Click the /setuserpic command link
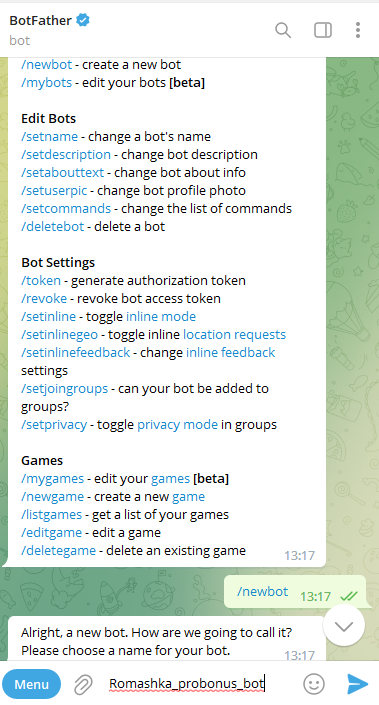The height and width of the screenshot is (705, 379). point(54,191)
